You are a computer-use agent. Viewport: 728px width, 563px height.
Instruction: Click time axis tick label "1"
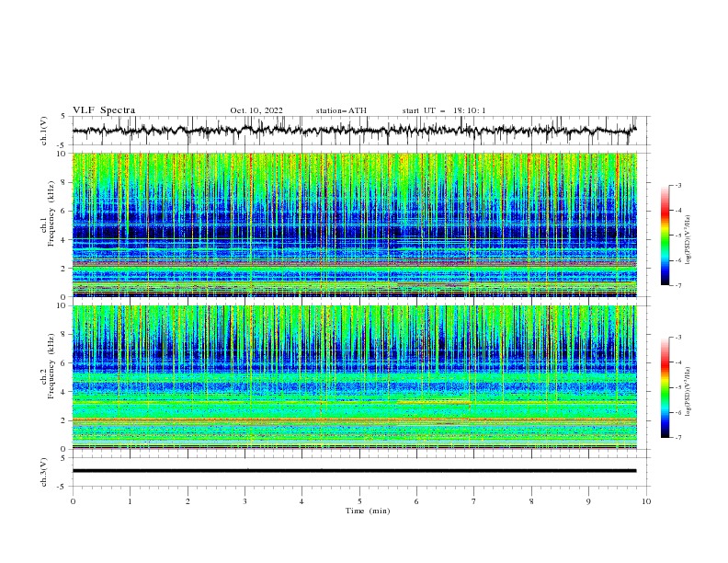tap(130, 501)
